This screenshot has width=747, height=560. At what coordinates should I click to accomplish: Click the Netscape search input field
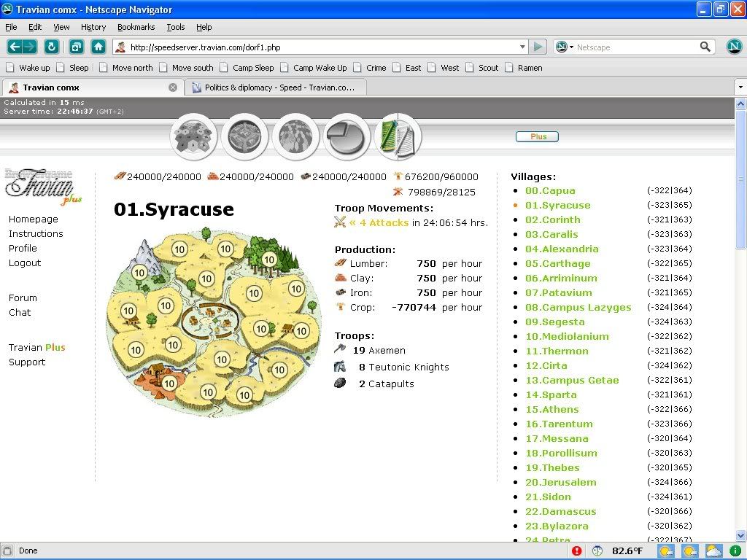[635, 47]
